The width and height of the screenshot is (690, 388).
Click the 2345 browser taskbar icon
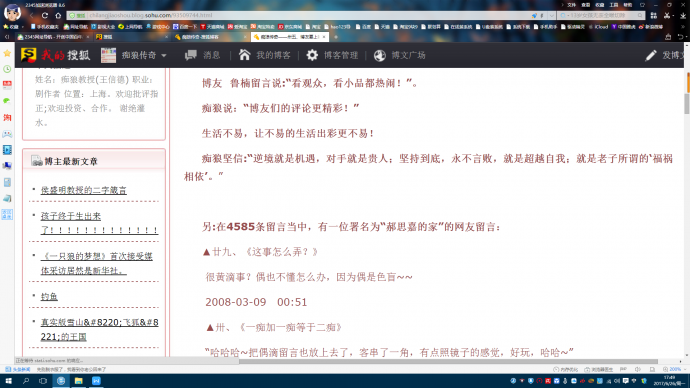[x=61, y=381]
